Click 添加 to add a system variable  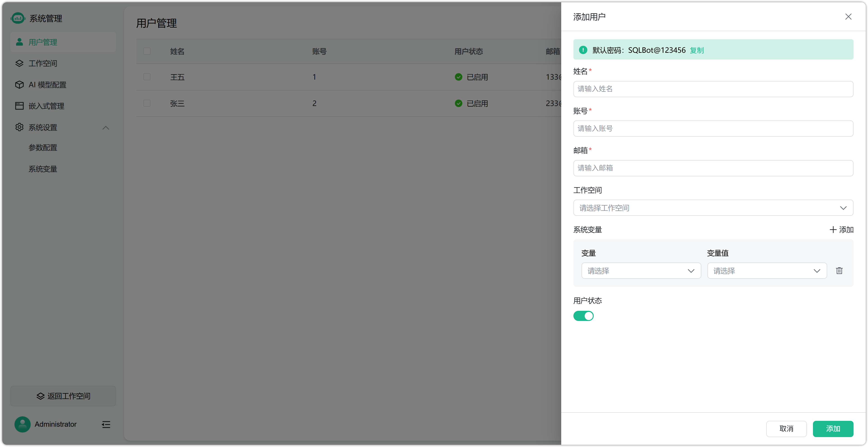pos(841,229)
